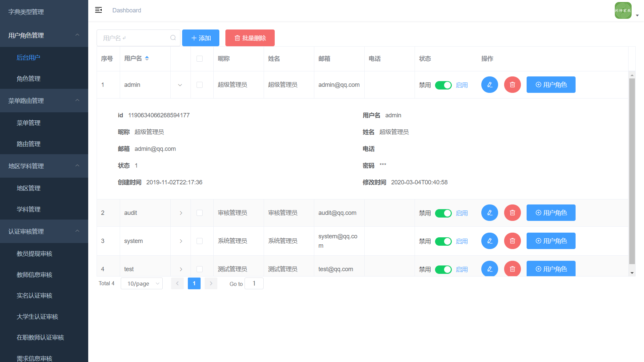Click the user avatar at top right
This screenshot has width=644, height=362.
[x=623, y=10]
